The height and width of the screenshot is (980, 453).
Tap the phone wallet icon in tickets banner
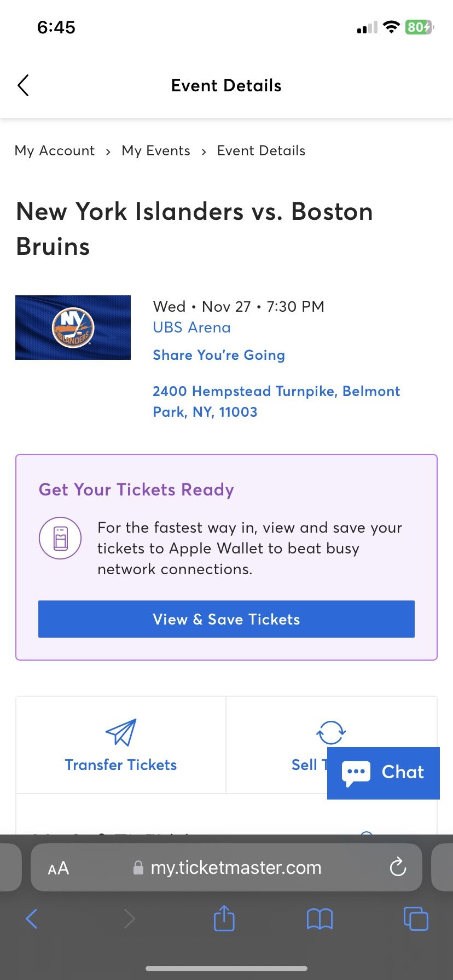coord(60,538)
